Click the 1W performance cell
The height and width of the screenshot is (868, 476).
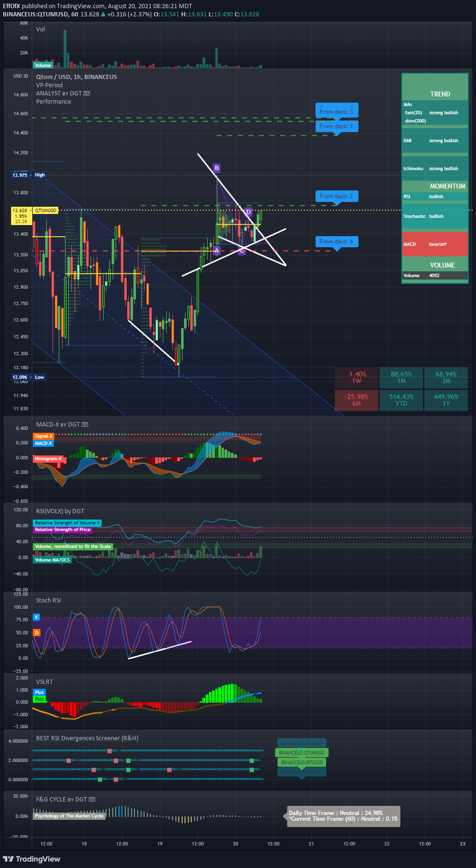pyautogui.click(x=357, y=377)
